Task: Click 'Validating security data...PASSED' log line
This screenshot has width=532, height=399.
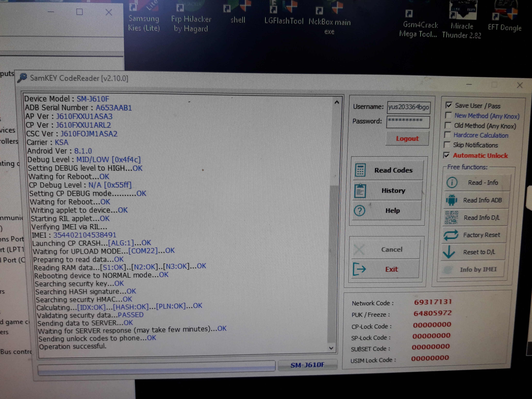Action: point(90,315)
